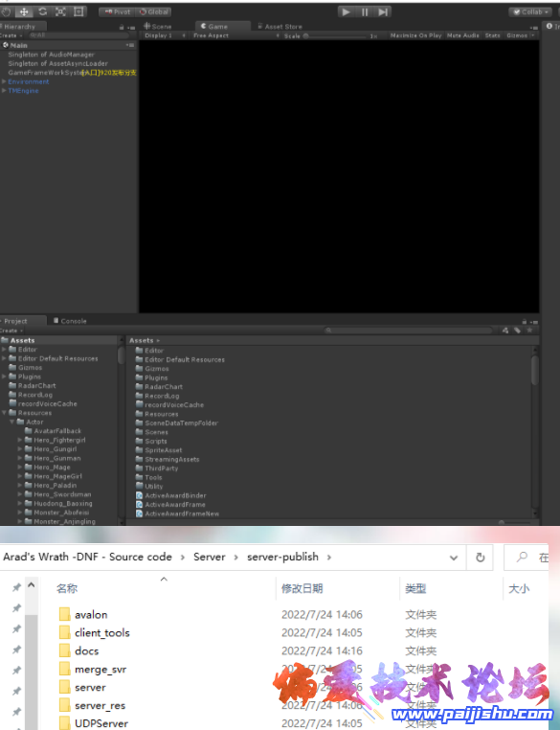Click server-publish in Explorer breadcrumb
Screen dimensions: 560x730
tap(282, 557)
